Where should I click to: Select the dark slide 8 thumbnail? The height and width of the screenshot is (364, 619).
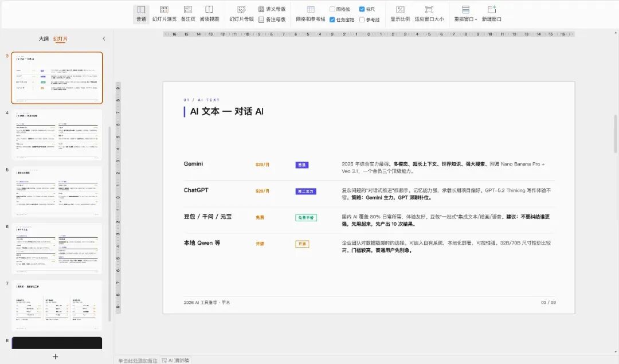pyautogui.click(x=57, y=343)
